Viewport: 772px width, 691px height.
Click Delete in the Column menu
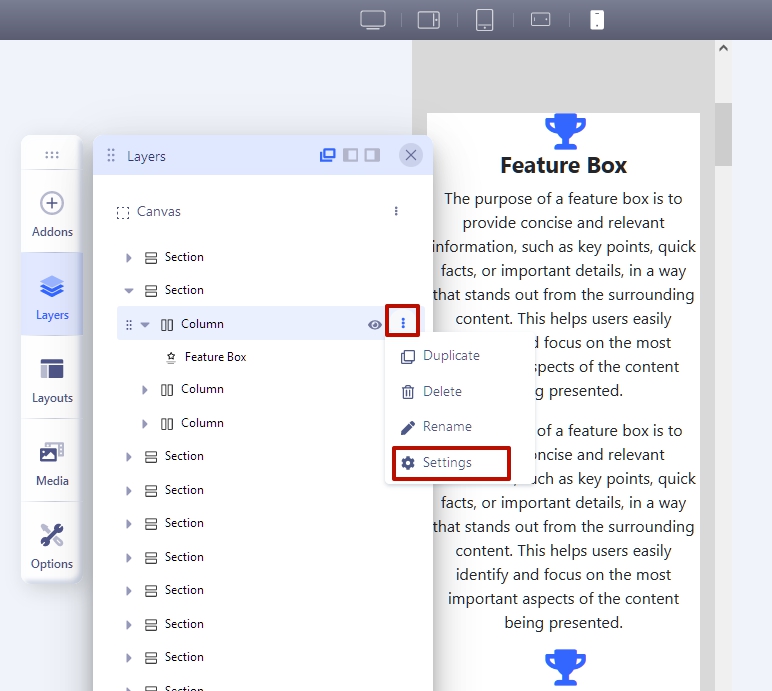(x=442, y=392)
